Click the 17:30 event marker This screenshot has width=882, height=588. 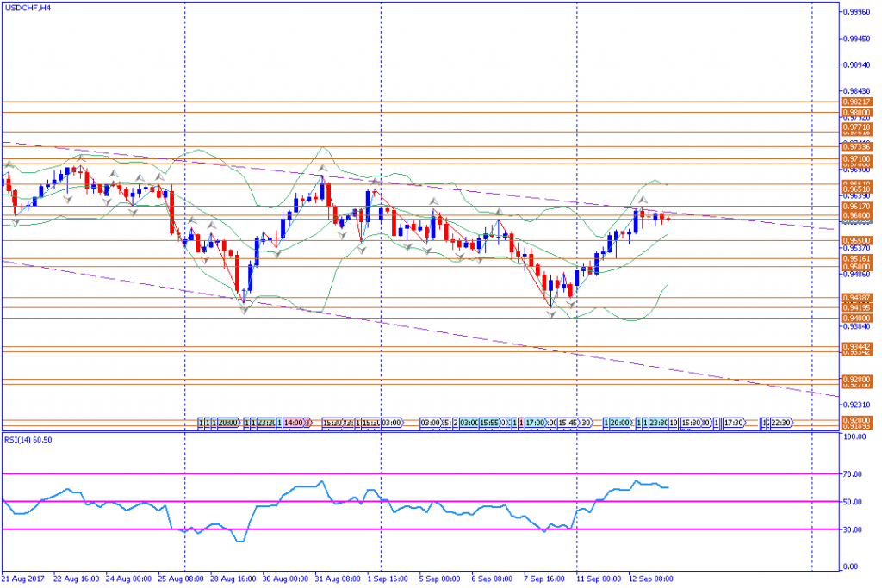[x=733, y=423]
